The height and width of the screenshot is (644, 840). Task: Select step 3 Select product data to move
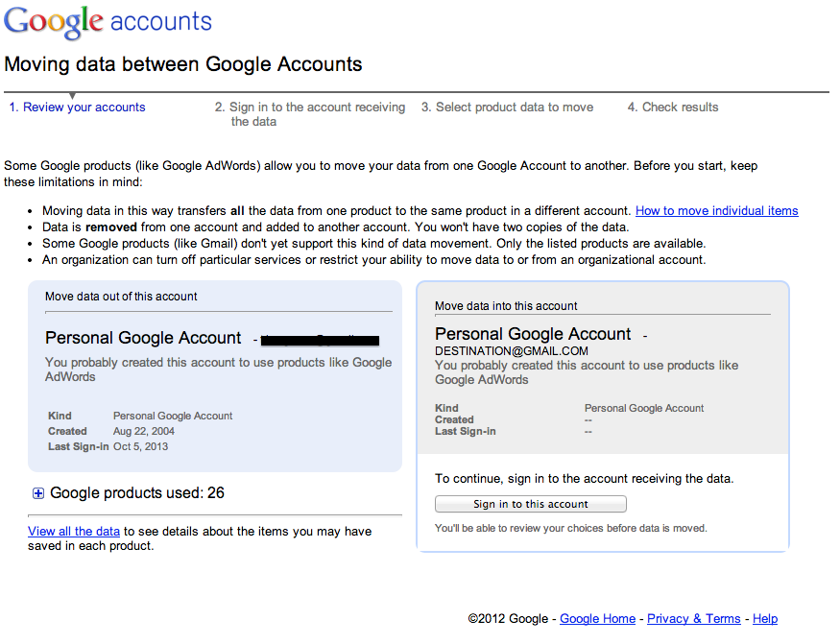pos(508,107)
